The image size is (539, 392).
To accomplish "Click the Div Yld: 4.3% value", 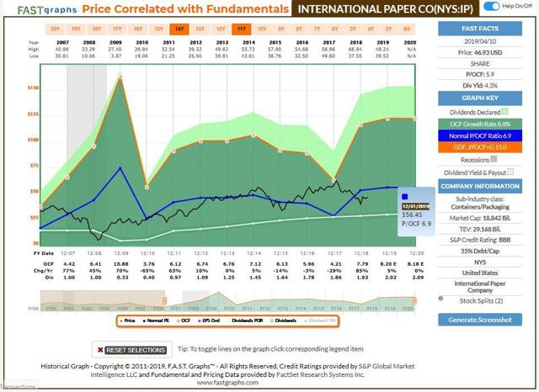I will [x=480, y=86].
